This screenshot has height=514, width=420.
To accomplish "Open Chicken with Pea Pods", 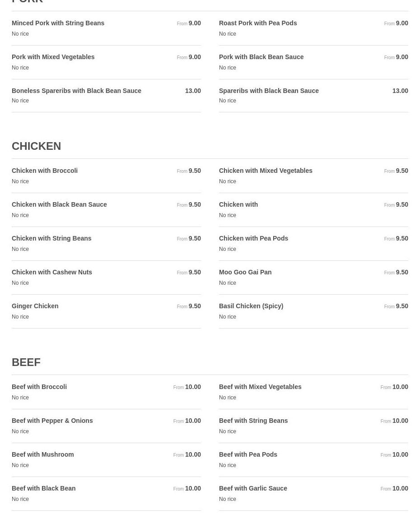I will point(313,243).
